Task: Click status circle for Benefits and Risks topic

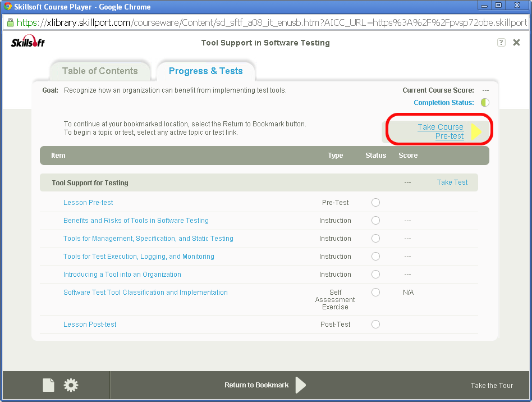Action: [x=375, y=221]
